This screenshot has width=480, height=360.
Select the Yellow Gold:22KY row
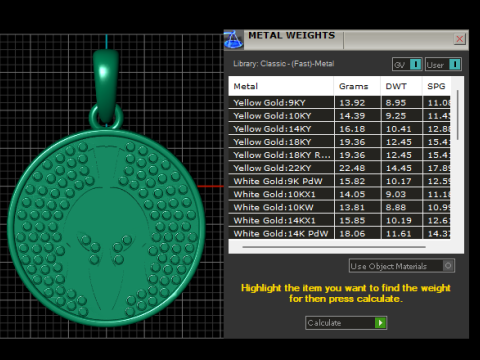pyautogui.click(x=339, y=168)
